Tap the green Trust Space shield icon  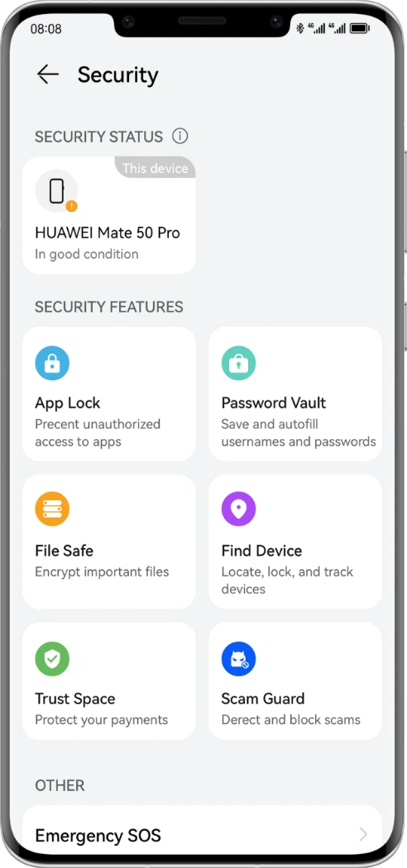(x=52, y=658)
